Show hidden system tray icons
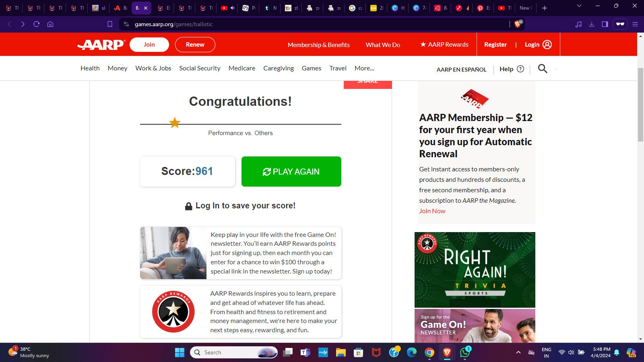This screenshot has height=362, width=644. click(x=518, y=353)
